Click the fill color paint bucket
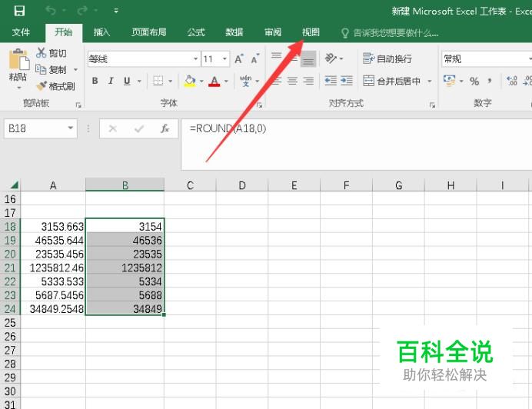The image size is (532, 409). [x=190, y=81]
